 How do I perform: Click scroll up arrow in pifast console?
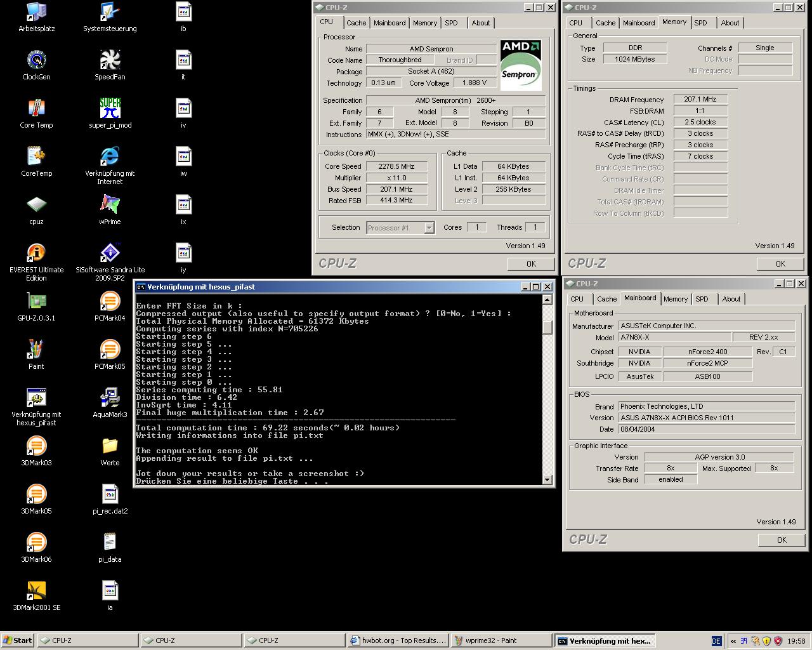[x=547, y=300]
